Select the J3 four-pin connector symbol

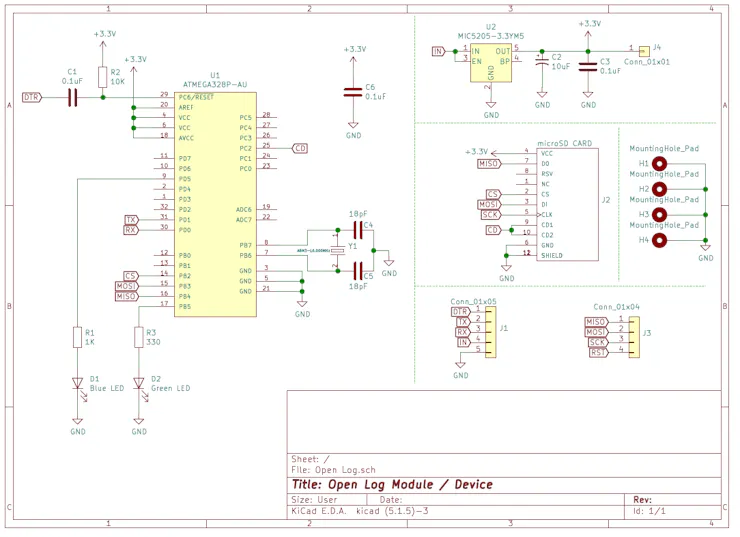[x=634, y=337]
